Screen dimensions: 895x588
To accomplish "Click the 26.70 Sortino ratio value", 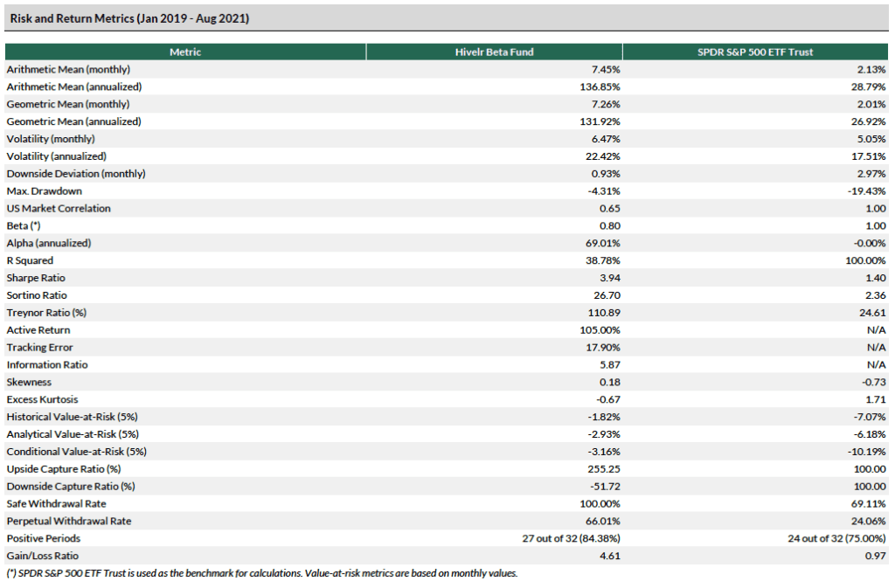I will click(x=607, y=295).
